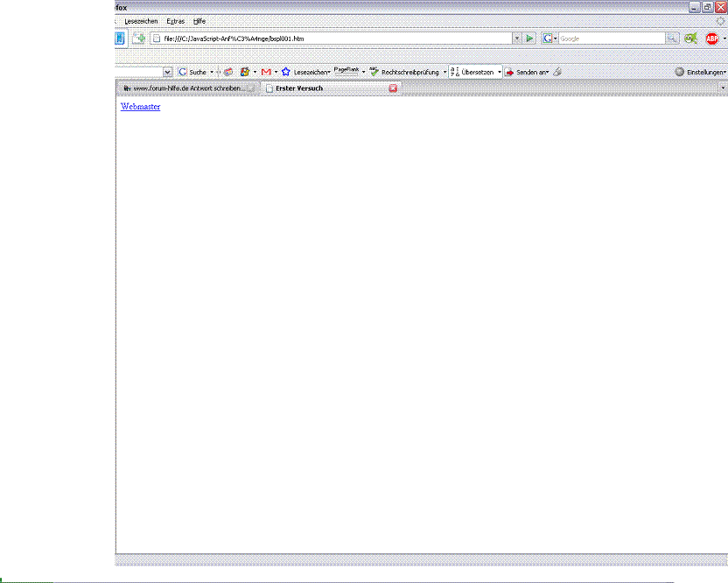Click the Google Suche button
728x583 pixels.
[192, 72]
